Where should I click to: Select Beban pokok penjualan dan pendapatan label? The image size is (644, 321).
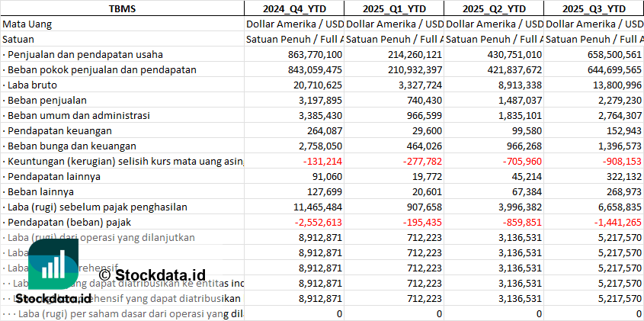coord(99,70)
